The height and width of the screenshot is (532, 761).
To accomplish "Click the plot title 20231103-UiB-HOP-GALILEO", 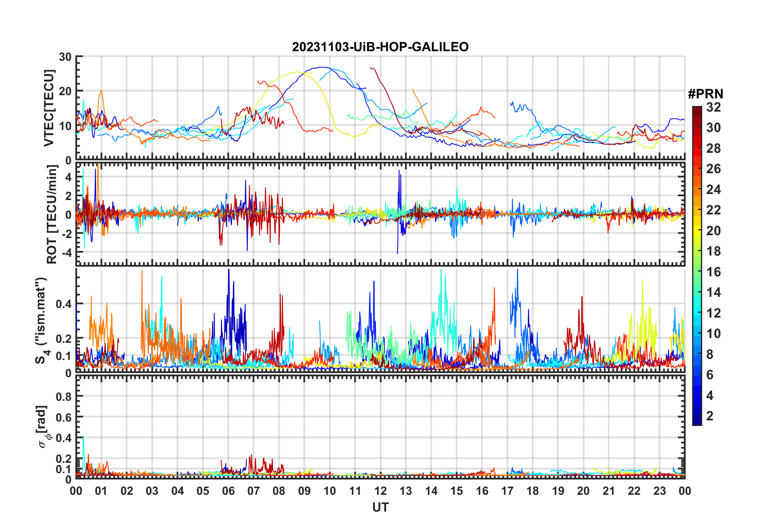I will point(380,47).
